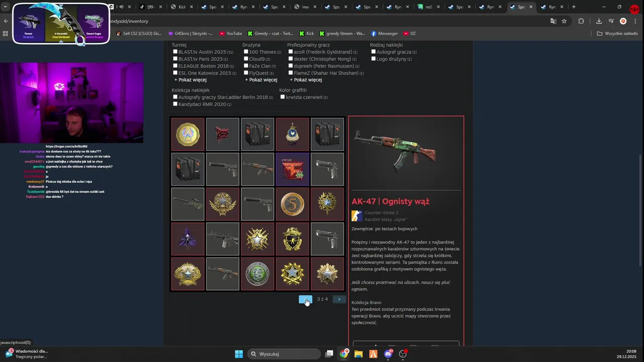Viewport: 644px width, 362px height.
Task: Tick the FaZe Clan team checkbox
Action: 246,66
